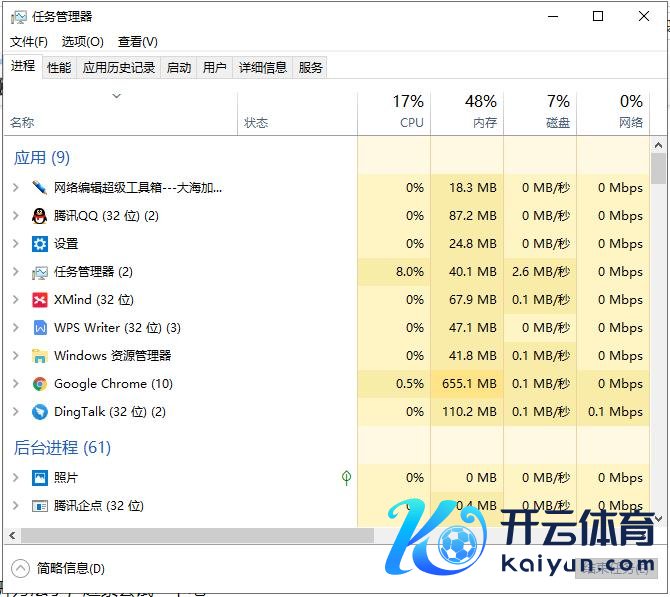This screenshot has width=670, height=597.
Task: Click the DingTalk app icon
Action: tap(40, 412)
